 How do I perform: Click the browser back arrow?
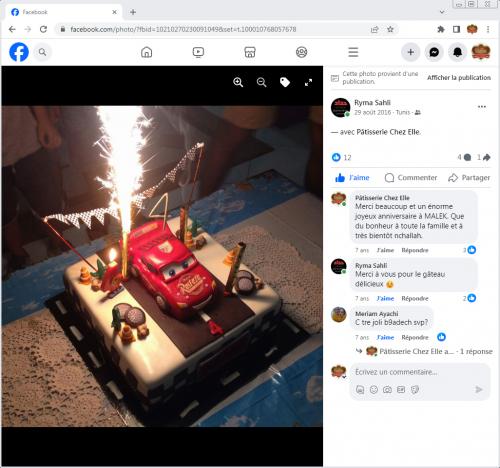[x=12, y=29]
